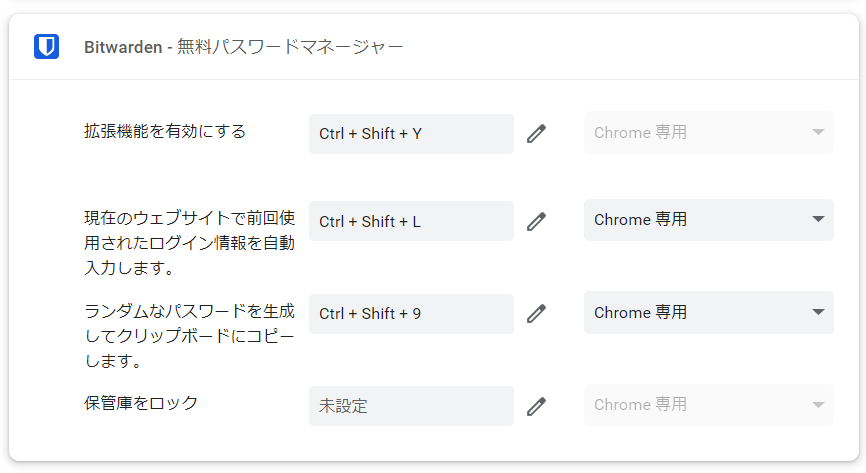
Task: Open scope dropdown for the autofill login shortcut
Action: (708, 220)
